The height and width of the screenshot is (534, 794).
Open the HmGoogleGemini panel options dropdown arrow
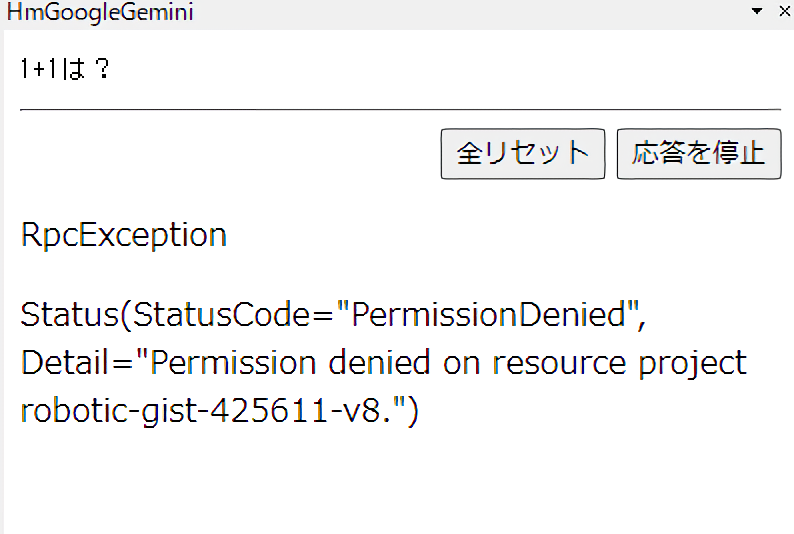tap(756, 12)
